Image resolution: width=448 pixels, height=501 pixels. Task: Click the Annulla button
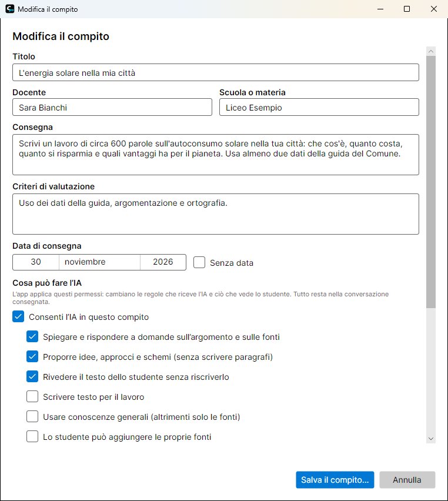(407, 480)
